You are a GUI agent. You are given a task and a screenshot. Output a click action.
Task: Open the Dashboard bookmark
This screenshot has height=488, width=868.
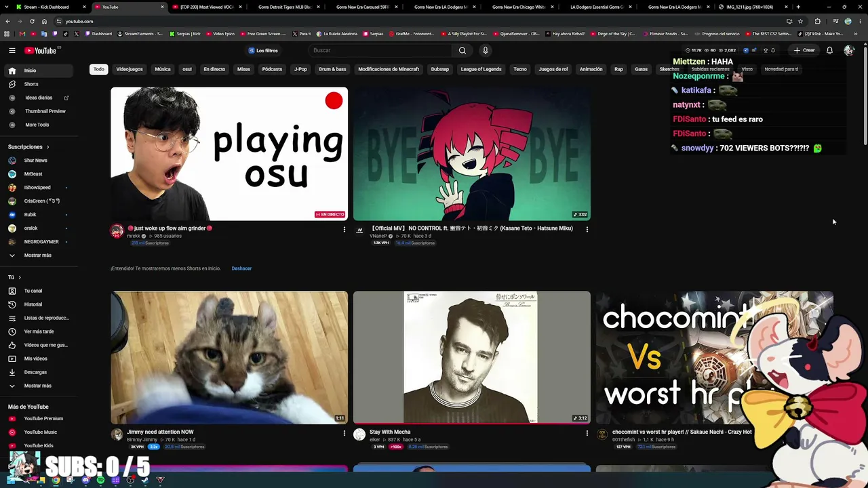click(x=98, y=34)
